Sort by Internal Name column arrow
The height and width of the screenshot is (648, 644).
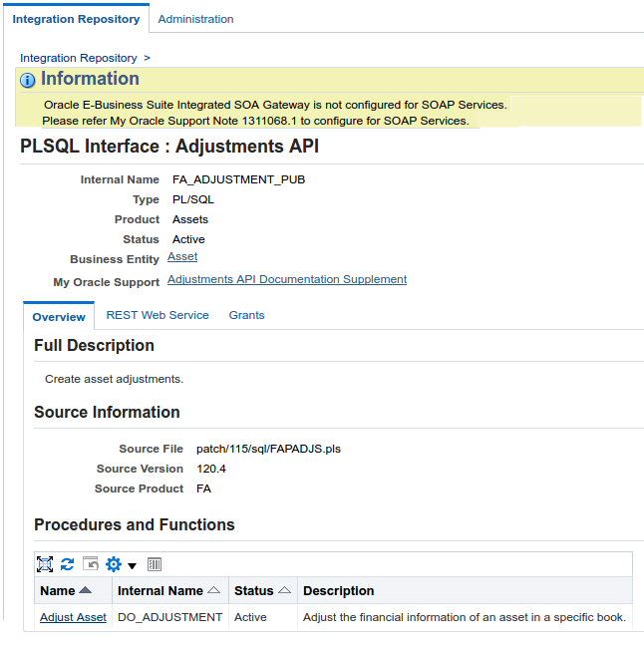(213, 590)
